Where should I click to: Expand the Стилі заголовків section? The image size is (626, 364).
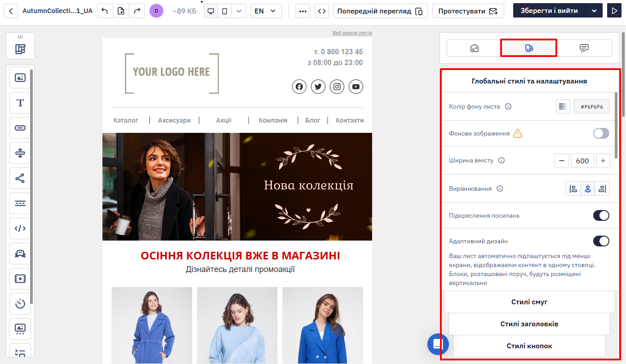pyautogui.click(x=529, y=324)
